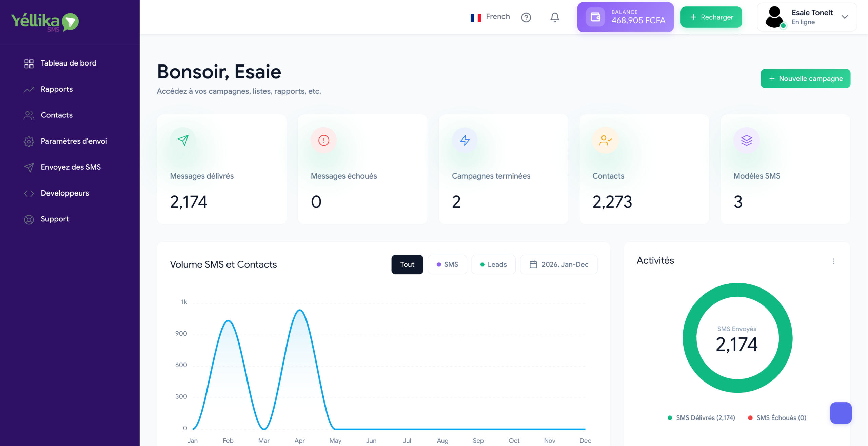The width and height of the screenshot is (868, 446).
Task: Go to Rapports in sidebar
Action: click(57, 89)
